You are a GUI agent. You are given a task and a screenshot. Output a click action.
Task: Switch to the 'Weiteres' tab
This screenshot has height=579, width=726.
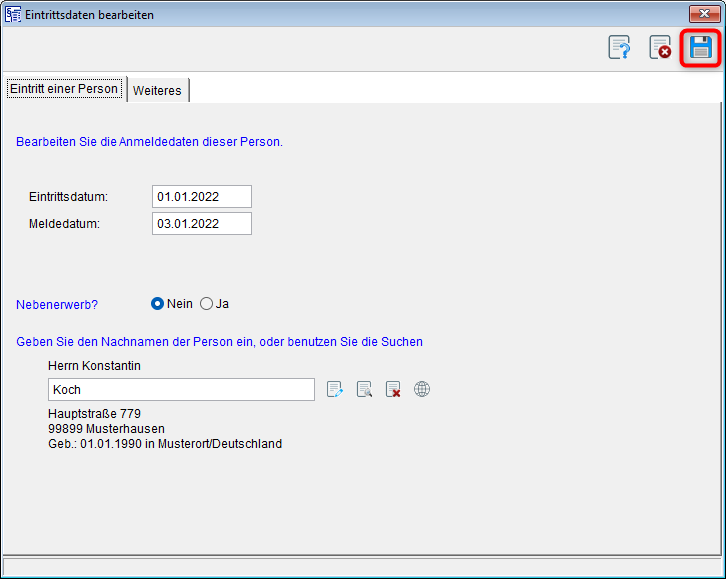(157, 90)
